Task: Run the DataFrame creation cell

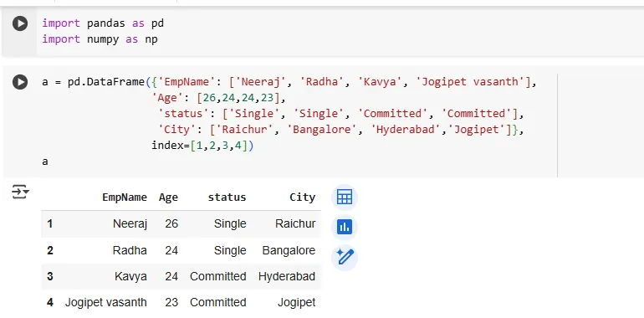Action: pos(20,82)
